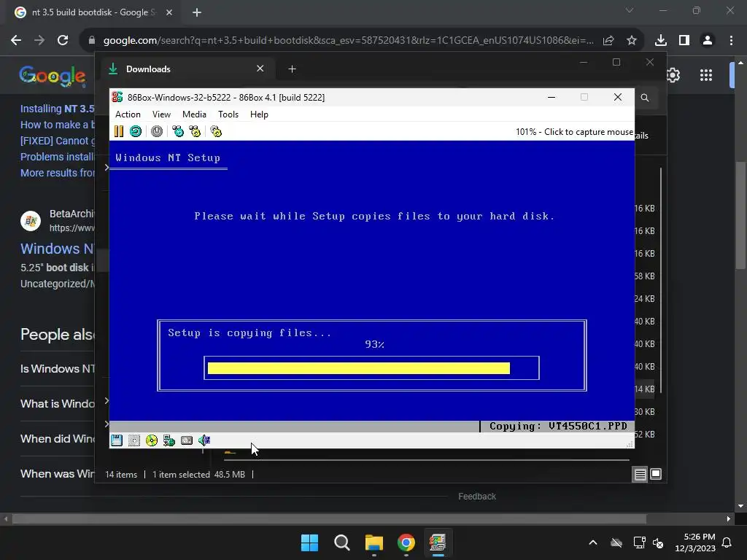Share this page from the address bar
Image resolution: width=747 pixels, height=560 pixels.
tap(608, 41)
